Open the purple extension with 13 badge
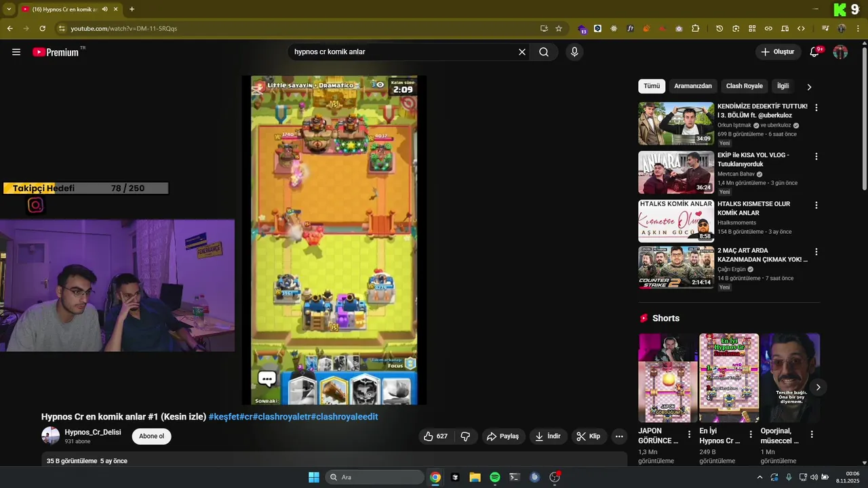Screen dimensions: 868x488 582,28
